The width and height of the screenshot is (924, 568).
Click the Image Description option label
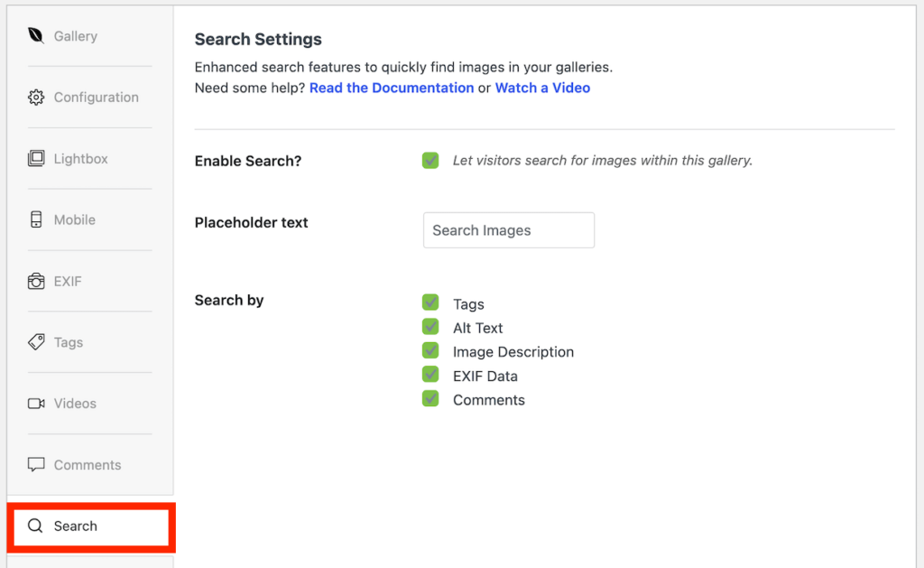(x=513, y=352)
